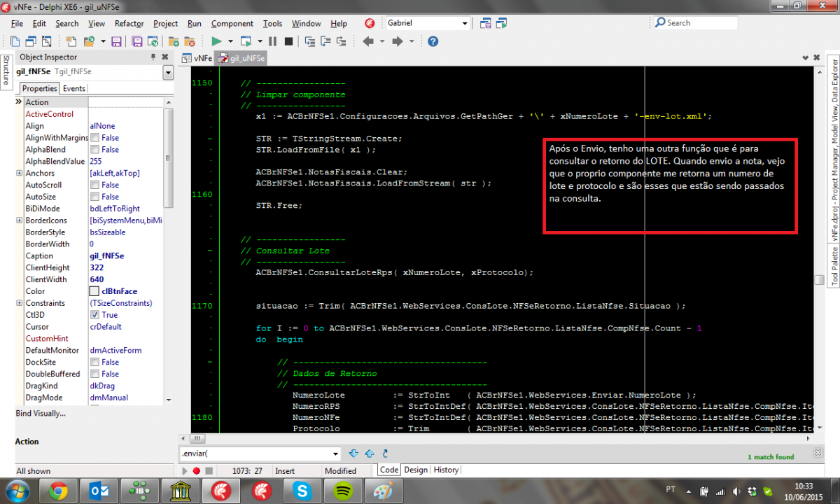Switch to the History view tab
840x504 pixels.
pyautogui.click(x=446, y=470)
